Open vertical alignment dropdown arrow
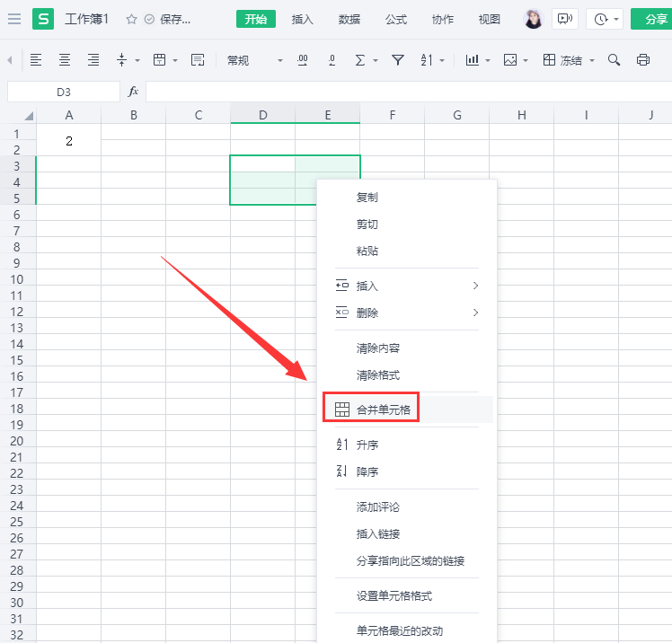 [x=137, y=60]
